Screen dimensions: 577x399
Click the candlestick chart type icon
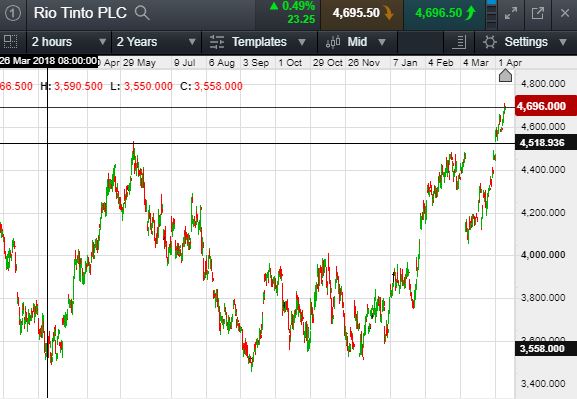pyautogui.click(x=333, y=42)
